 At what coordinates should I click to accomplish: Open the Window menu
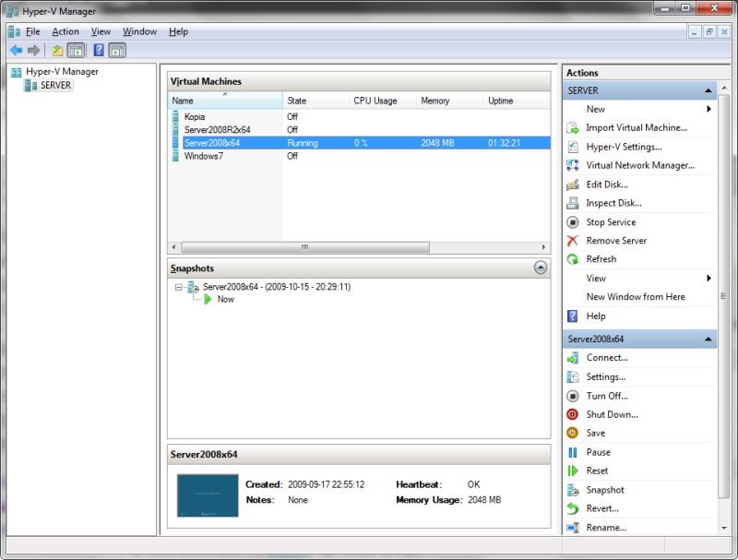tap(139, 31)
